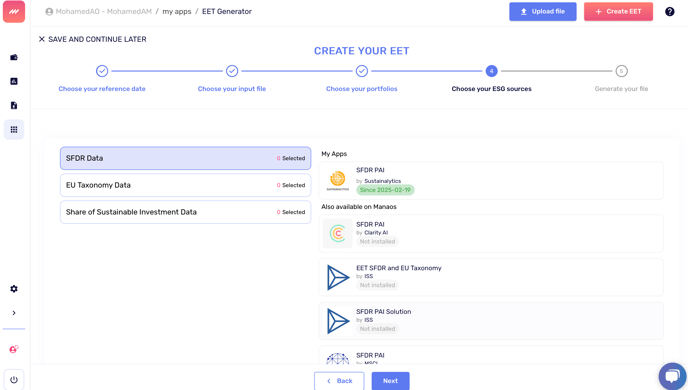Open the chat support bubble
The image size is (688, 390).
tap(673, 376)
